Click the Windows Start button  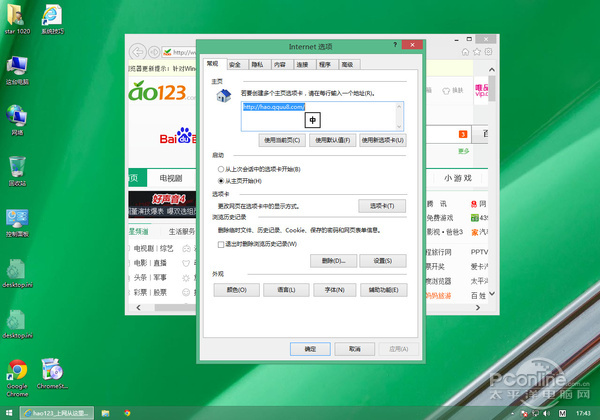pyautogui.click(x=9, y=413)
